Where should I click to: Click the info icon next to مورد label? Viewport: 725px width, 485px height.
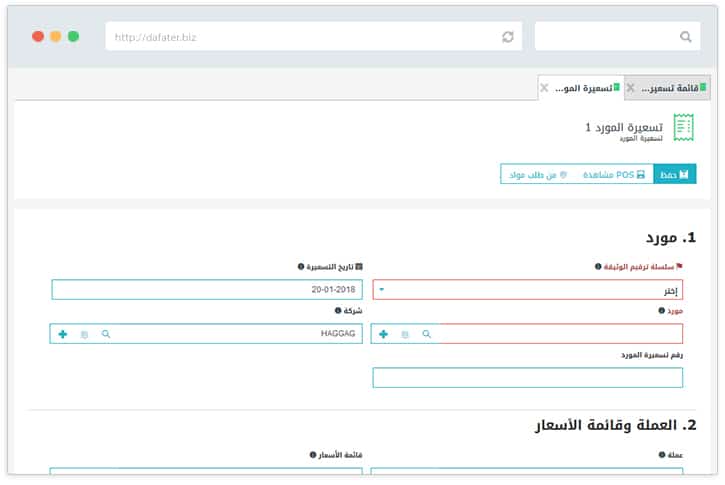662,310
